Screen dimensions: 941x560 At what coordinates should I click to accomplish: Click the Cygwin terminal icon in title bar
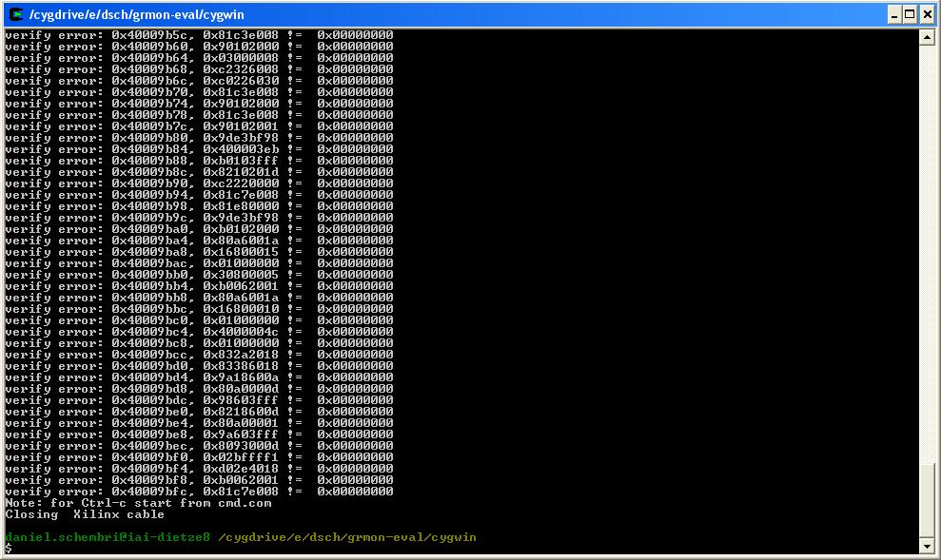click(x=16, y=14)
